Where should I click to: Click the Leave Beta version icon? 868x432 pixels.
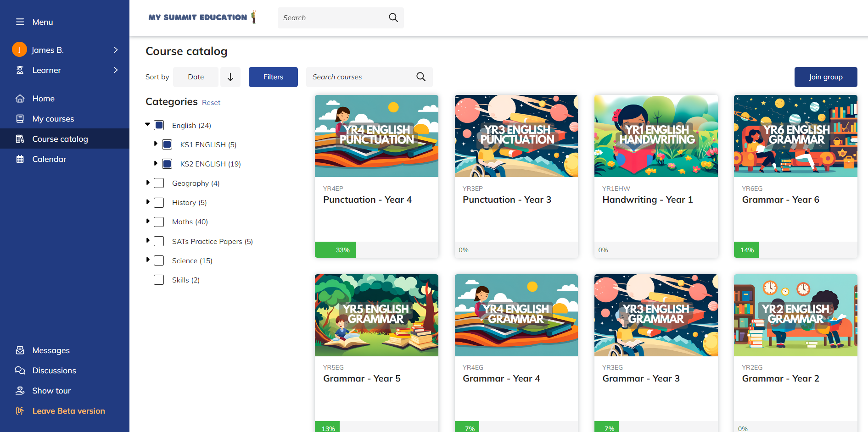pos(20,411)
